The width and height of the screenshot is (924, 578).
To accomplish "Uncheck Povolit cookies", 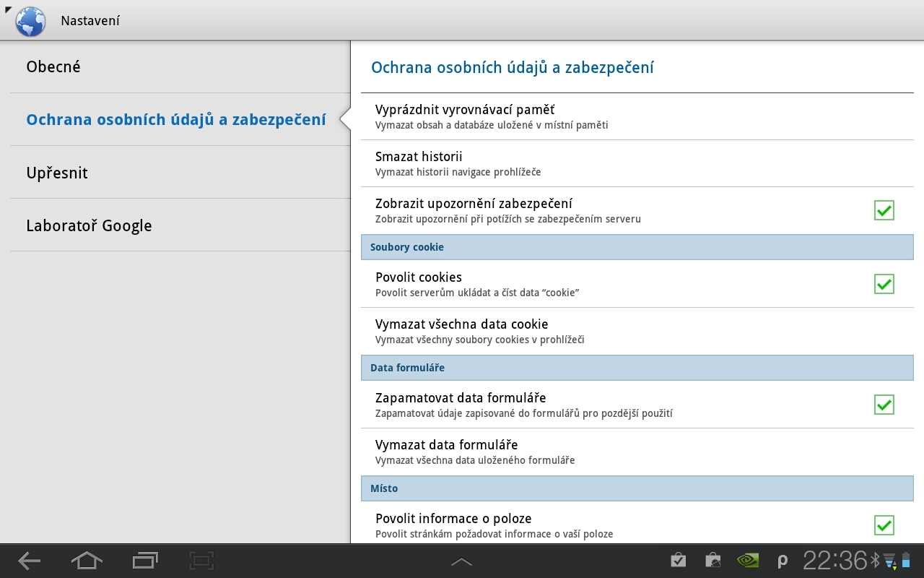I will (x=884, y=284).
